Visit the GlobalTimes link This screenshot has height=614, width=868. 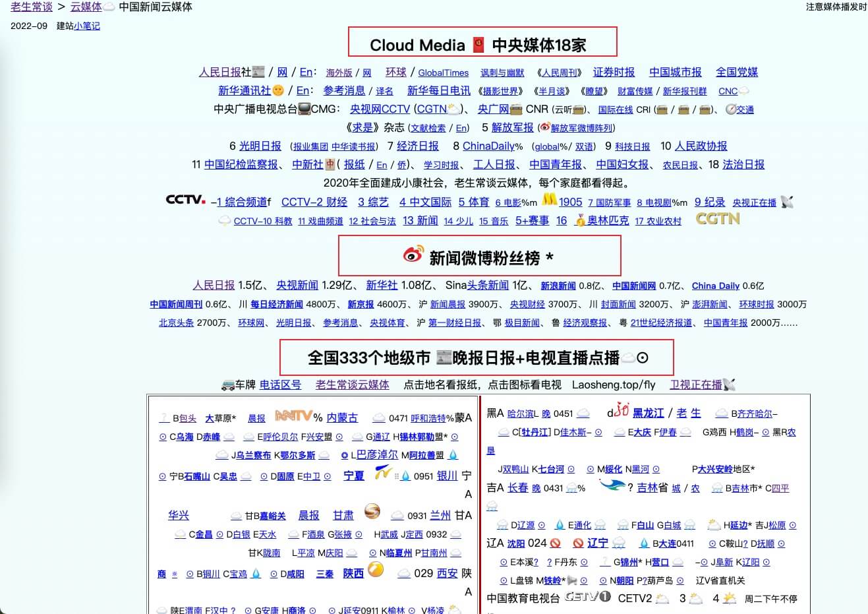click(x=444, y=73)
